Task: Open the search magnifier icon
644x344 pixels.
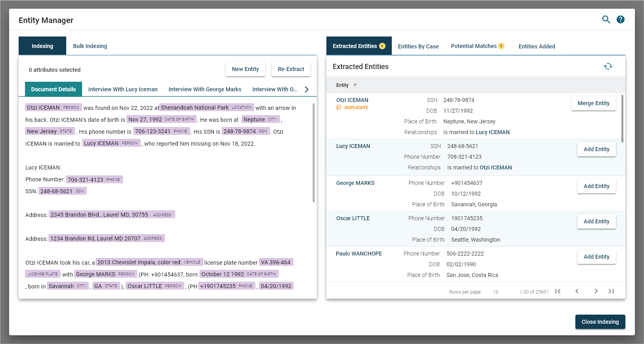Action: pyautogui.click(x=606, y=19)
